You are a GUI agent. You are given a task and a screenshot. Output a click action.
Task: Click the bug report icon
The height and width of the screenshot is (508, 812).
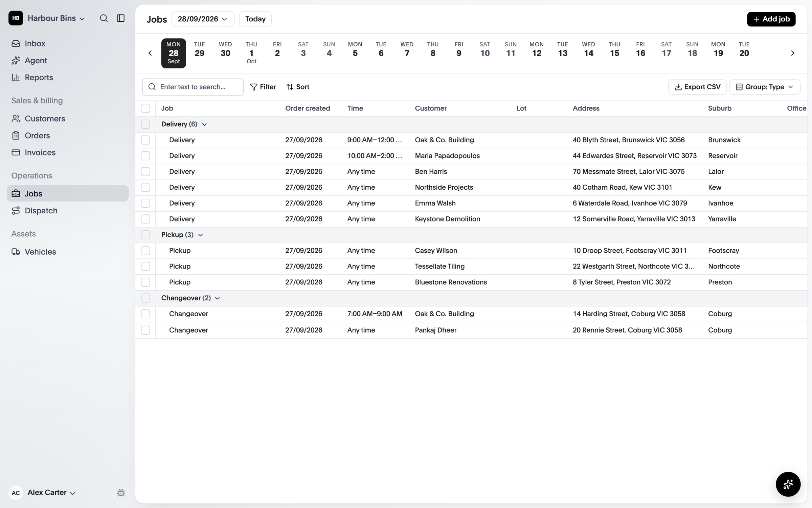tap(121, 493)
